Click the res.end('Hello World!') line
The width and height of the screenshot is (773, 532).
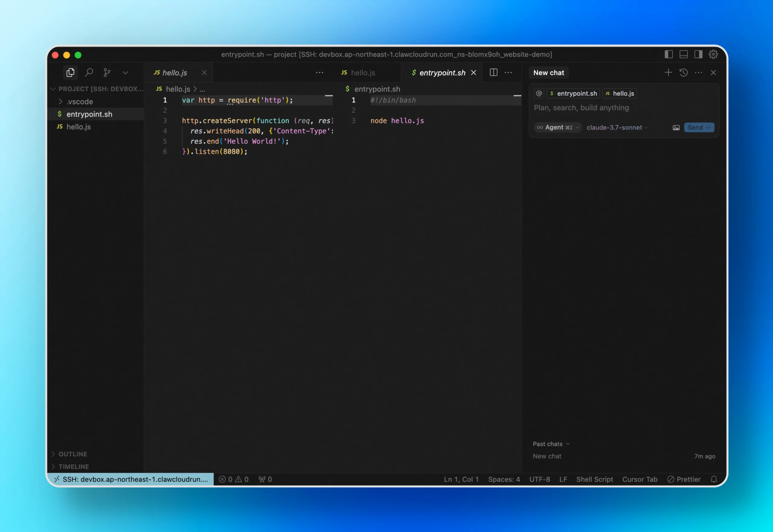(239, 141)
